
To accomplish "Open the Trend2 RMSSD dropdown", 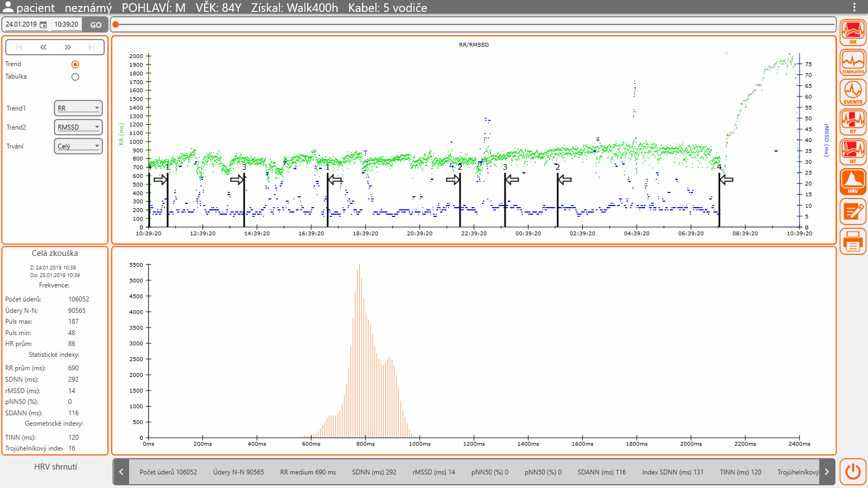I will point(78,127).
